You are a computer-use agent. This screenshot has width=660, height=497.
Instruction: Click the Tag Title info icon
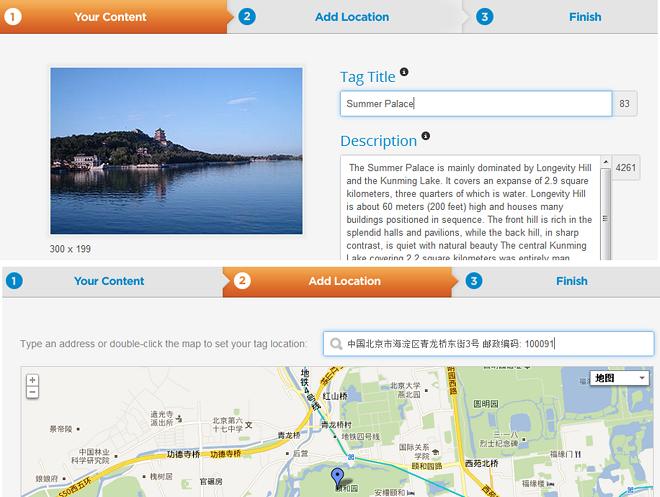click(404, 72)
